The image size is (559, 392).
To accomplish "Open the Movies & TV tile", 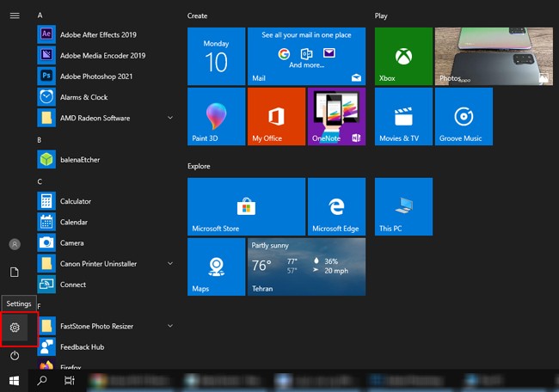I will click(403, 117).
